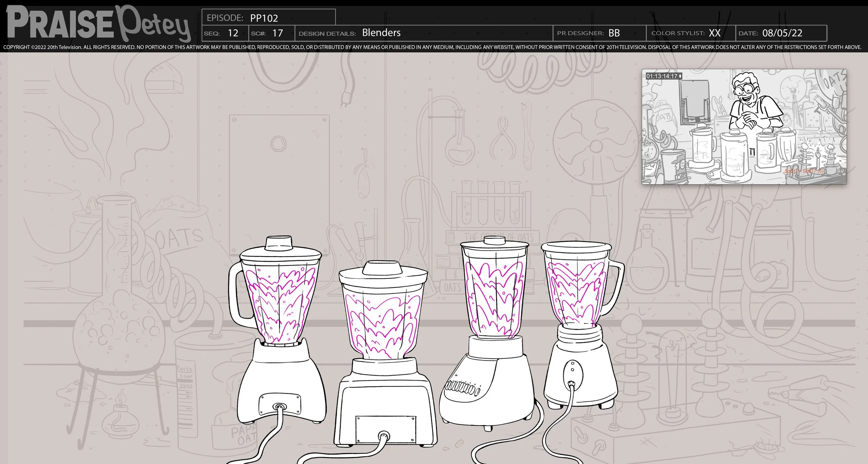Click the SC# value 17

coord(277,33)
